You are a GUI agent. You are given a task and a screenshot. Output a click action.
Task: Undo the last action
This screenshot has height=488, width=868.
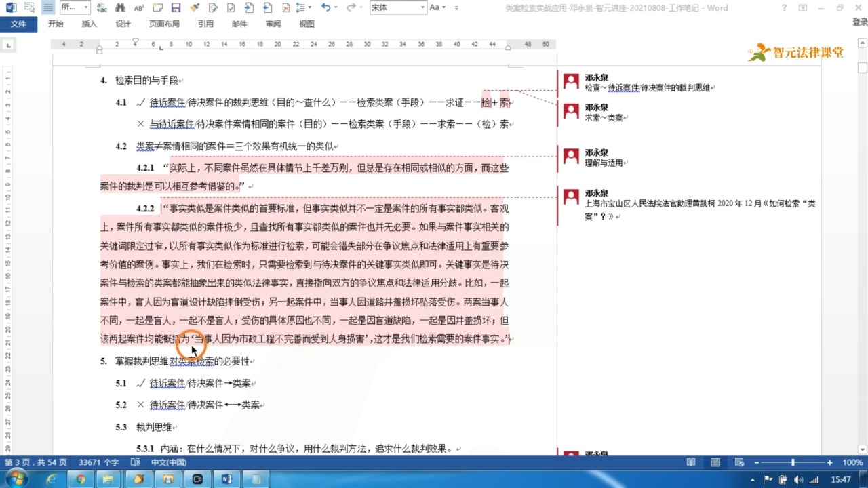[x=325, y=7]
